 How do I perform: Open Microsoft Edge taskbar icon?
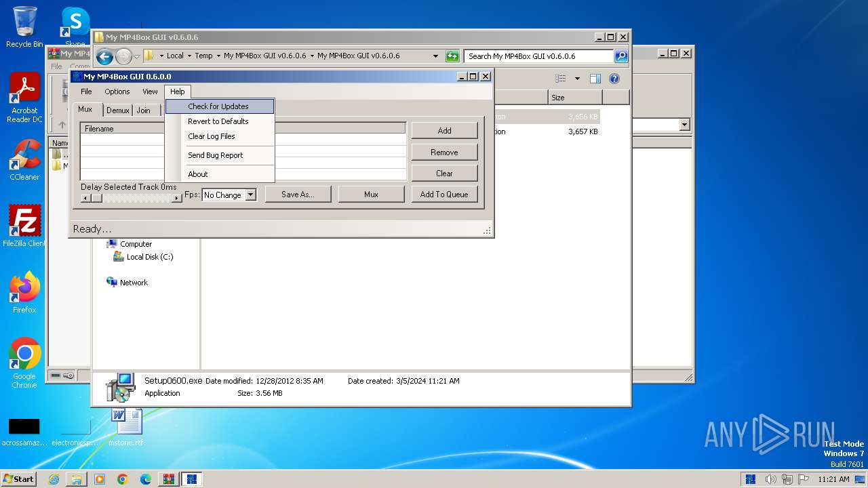coord(146,479)
